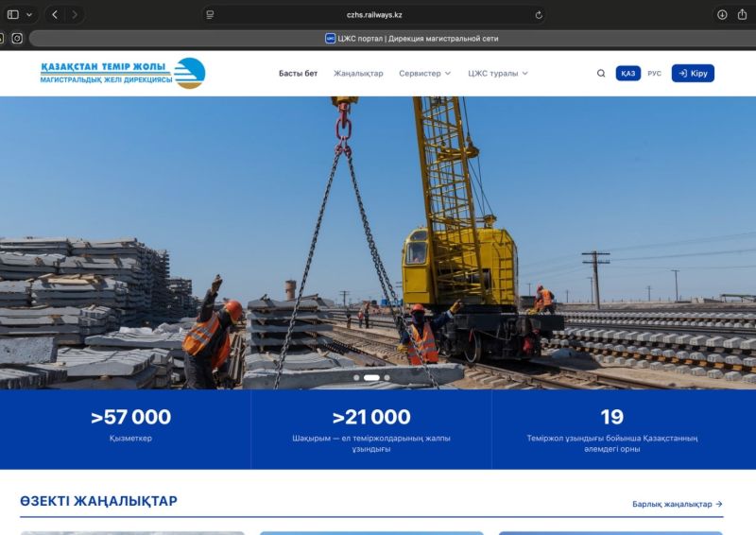This screenshot has height=535, width=756.
Task: Go forward with the browser forward arrow
Action: click(x=75, y=15)
